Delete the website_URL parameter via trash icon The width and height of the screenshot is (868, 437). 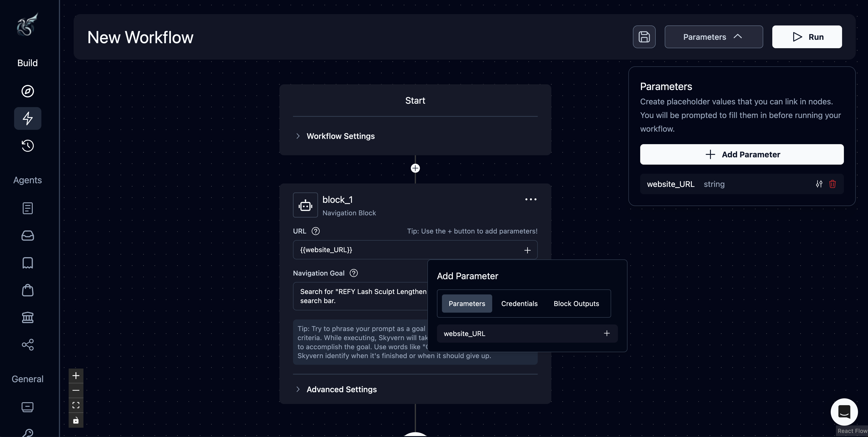point(833,184)
